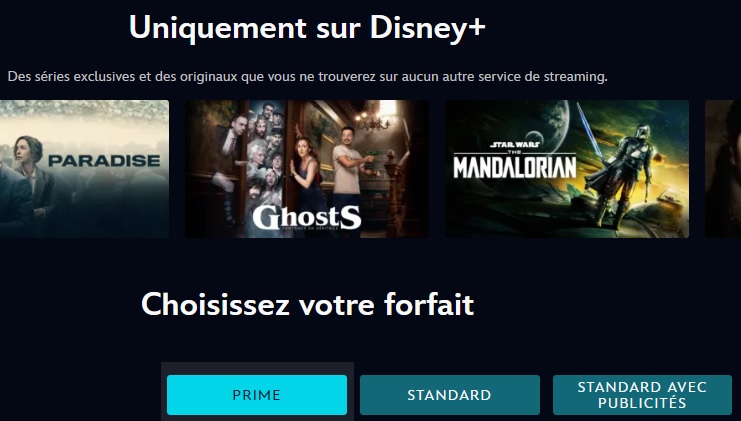Click the MANDALORIAN title logo

tap(515, 166)
